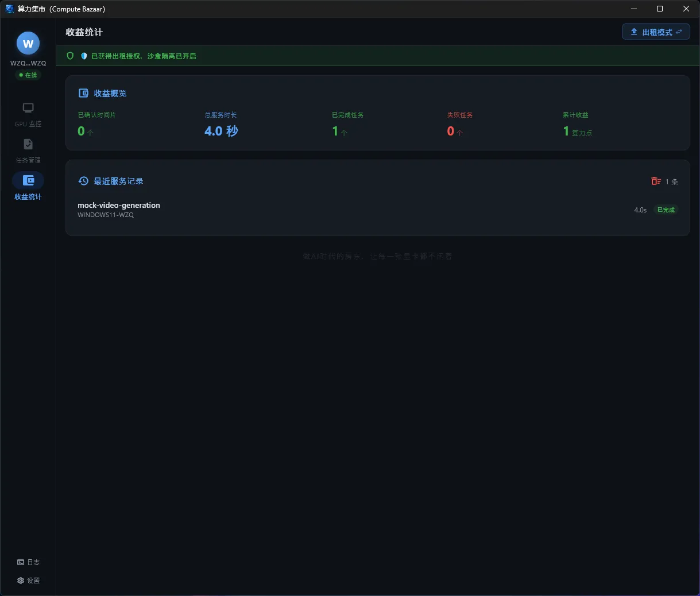Screen dimensions: 700x596
Task: Click the WINDOWS11-WZQ host name
Action: [x=106, y=215]
